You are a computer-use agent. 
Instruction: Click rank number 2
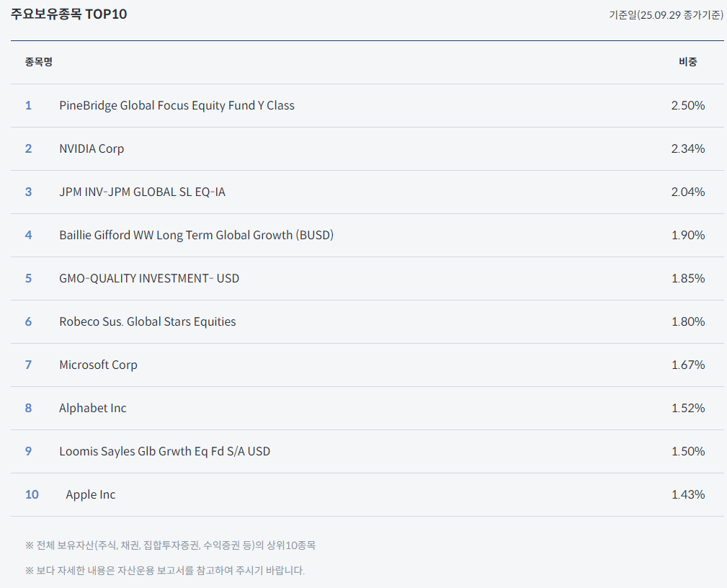pyautogui.click(x=28, y=149)
